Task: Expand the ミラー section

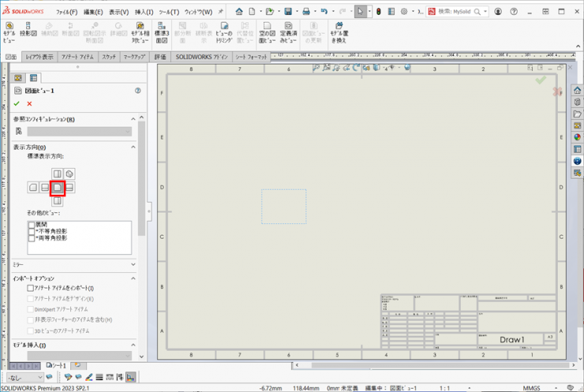Action: click(x=133, y=265)
